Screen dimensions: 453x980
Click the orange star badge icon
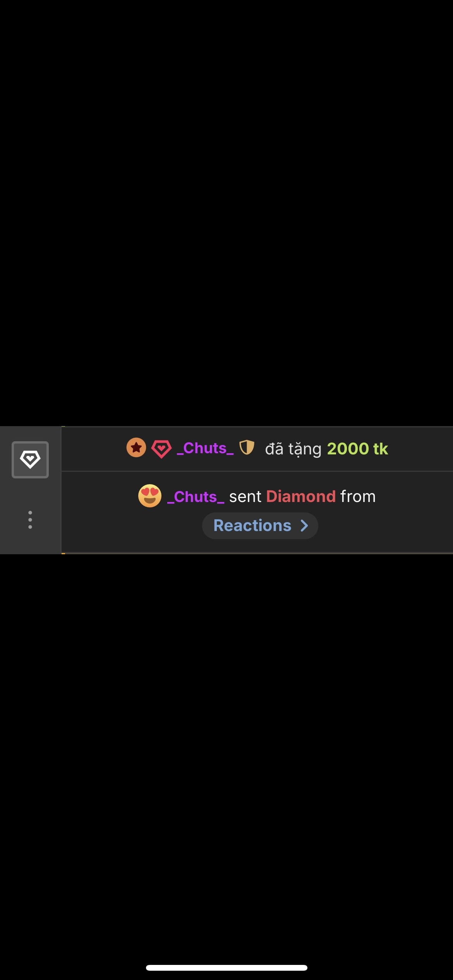[x=136, y=448]
